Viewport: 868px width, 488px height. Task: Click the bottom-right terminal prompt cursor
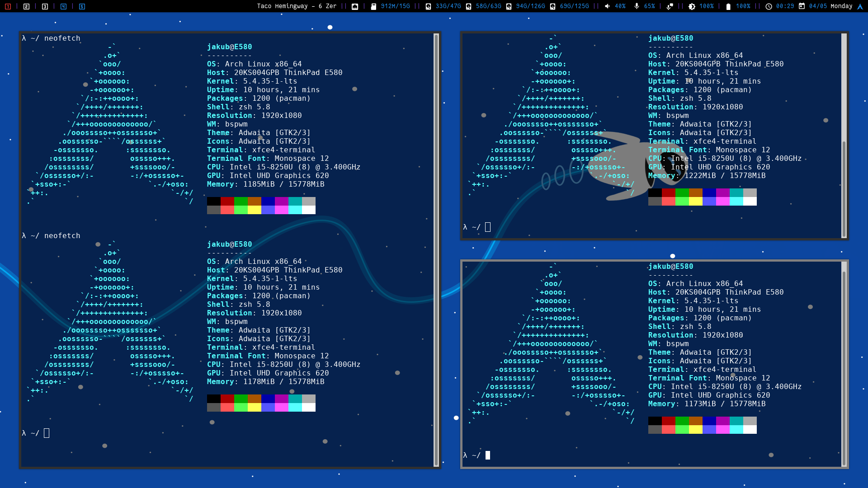pos(488,455)
